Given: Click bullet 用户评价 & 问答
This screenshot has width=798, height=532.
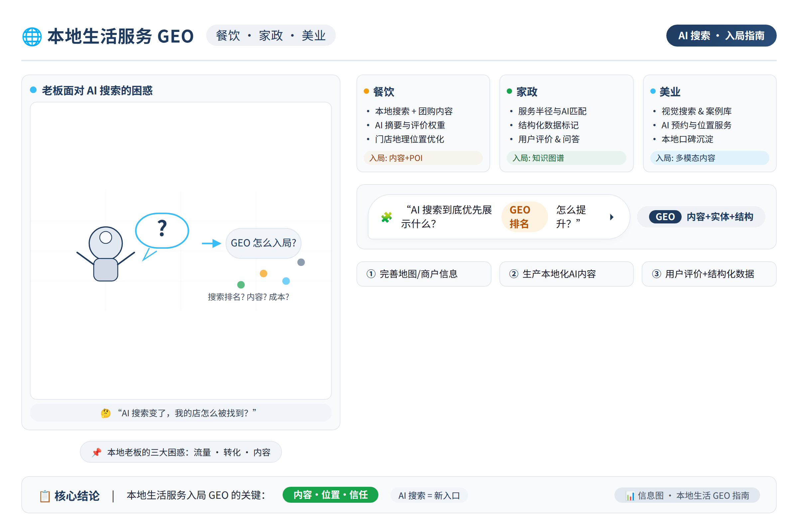Looking at the screenshot, I should (549, 139).
